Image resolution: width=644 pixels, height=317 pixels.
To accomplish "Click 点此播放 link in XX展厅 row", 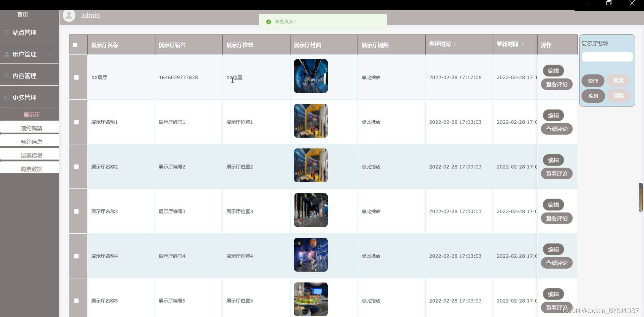I will tap(371, 78).
